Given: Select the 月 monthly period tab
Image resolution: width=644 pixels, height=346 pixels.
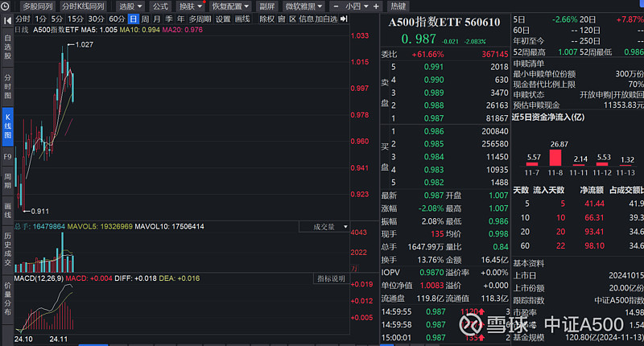Looking at the screenshot, I should pos(157,19).
